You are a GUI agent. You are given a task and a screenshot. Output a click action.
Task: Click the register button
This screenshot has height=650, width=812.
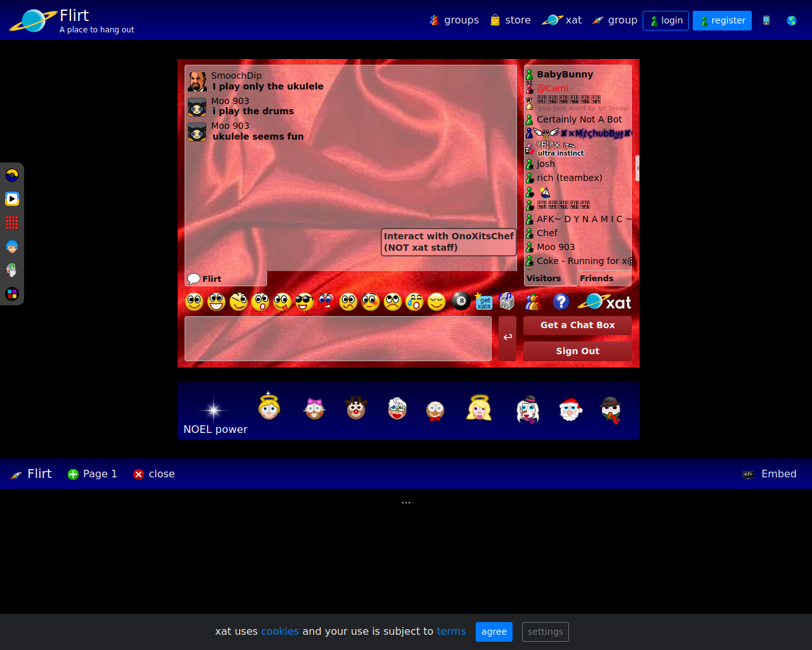[722, 20]
